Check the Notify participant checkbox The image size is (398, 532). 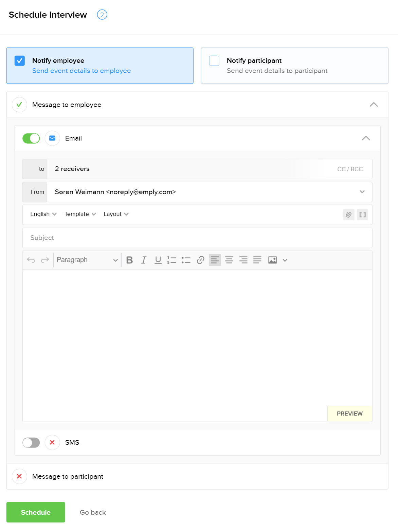coord(214,61)
